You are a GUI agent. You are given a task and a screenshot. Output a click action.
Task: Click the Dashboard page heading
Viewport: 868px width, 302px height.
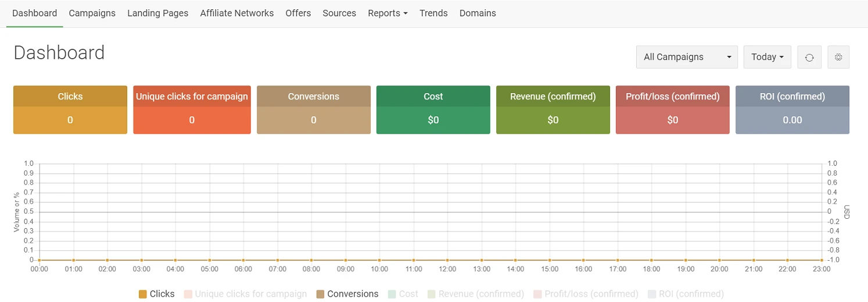click(59, 52)
